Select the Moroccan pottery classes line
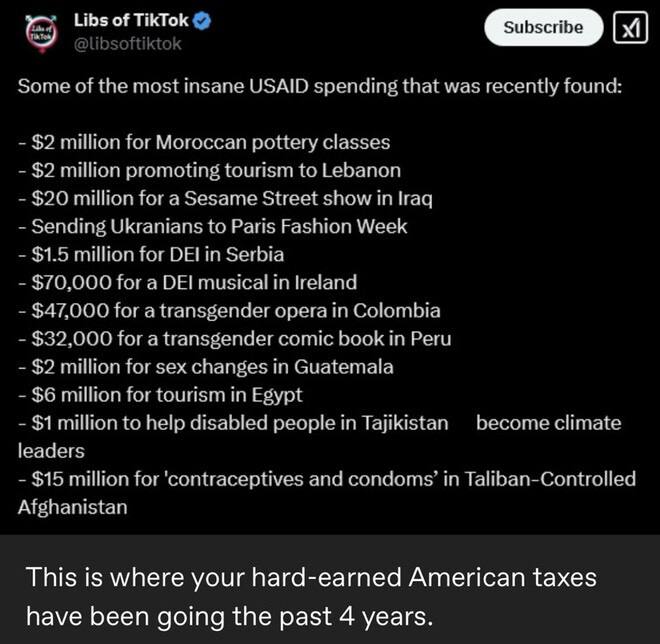Viewport: 660px width, 644px height. point(204,142)
